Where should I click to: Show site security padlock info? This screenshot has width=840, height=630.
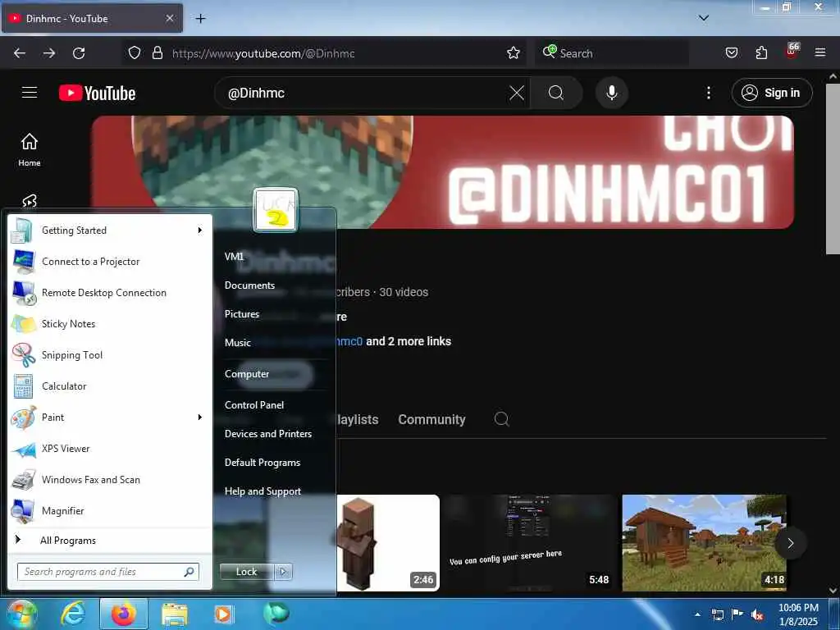(x=157, y=53)
